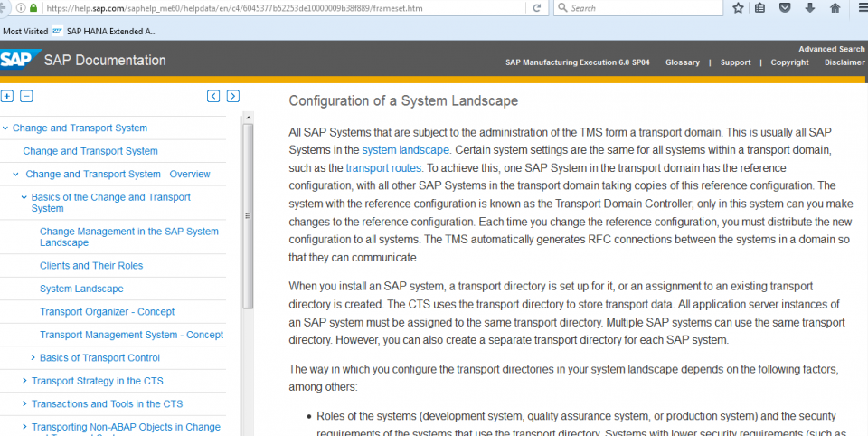
Task: Reload the page using the refresh icon
Action: pyautogui.click(x=537, y=8)
